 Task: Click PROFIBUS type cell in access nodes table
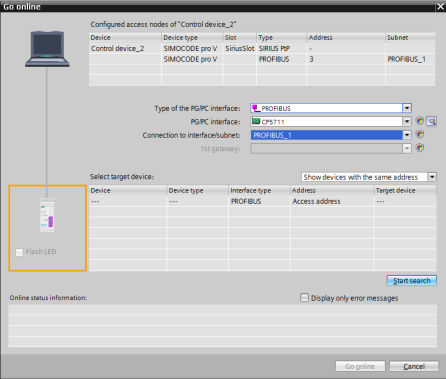point(281,59)
